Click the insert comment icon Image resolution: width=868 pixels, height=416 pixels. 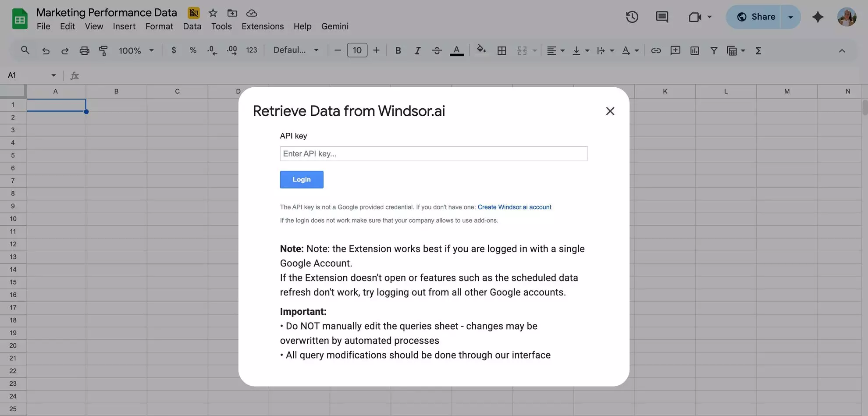click(675, 50)
